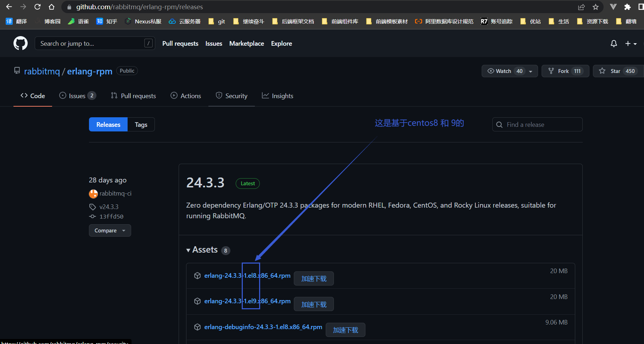Click the V extension icon in the toolbar
Viewport: 644px width, 344px height.
[x=613, y=7]
